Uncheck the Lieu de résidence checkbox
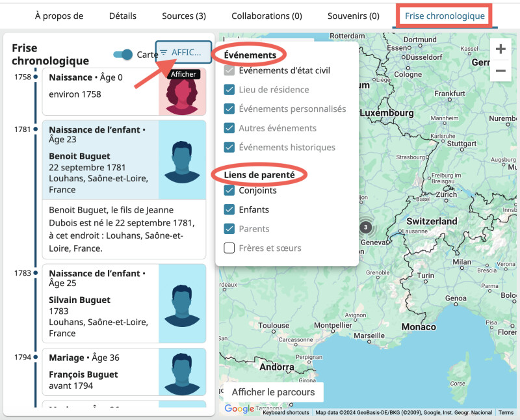Image resolution: width=520 pixels, height=420 pixels. click(x=229, y=90)
